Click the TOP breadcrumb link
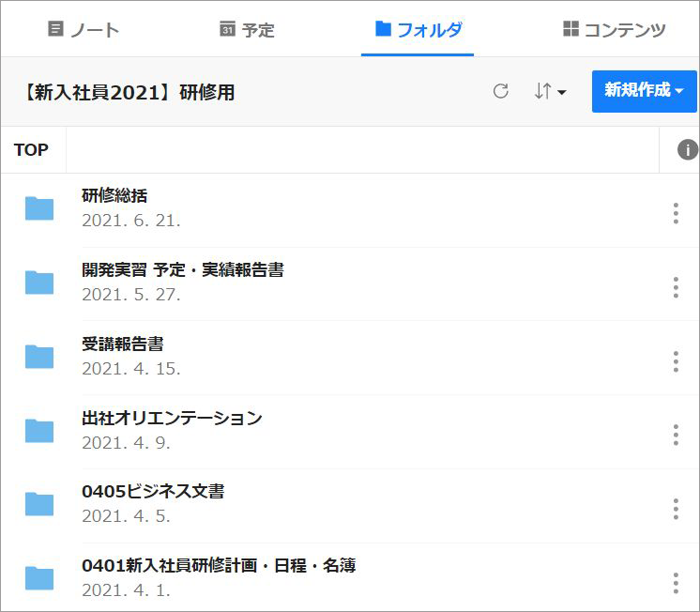700x612 pixels. pos(32,150)
